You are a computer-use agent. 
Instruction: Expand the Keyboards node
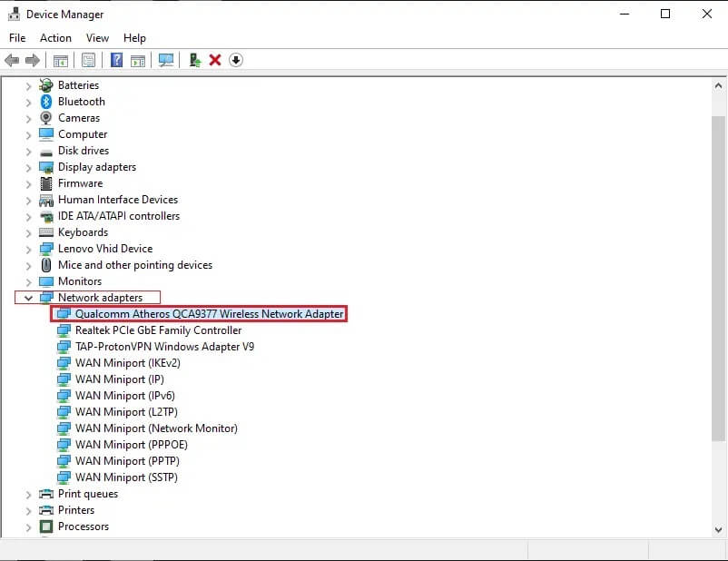click(28, 233)
